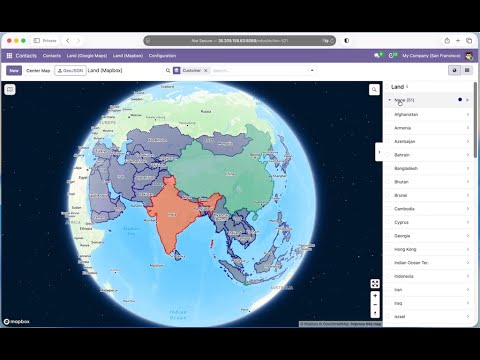Check the Brunei row checkbox
The width and height of the screenshot is (480, 360).
coord(387,195)
